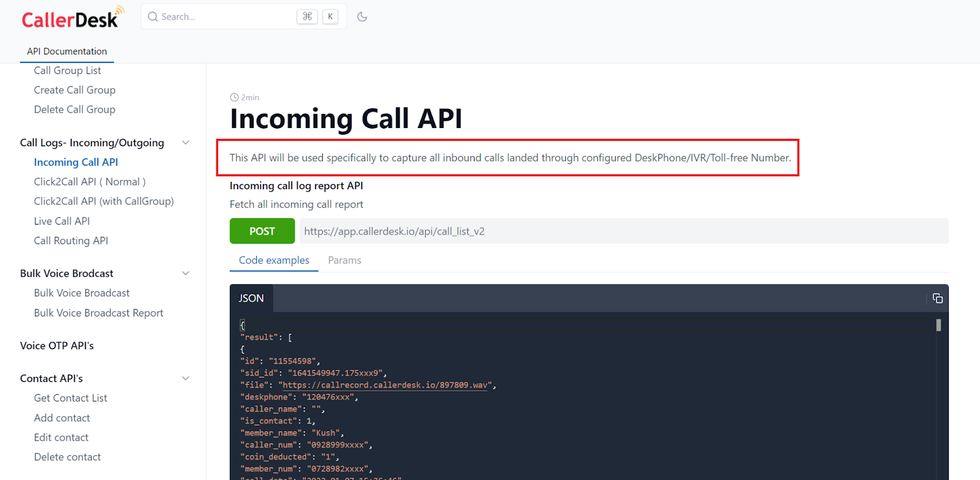Switch to the Params tab
The image size is (980, 480).
(344, 260)
